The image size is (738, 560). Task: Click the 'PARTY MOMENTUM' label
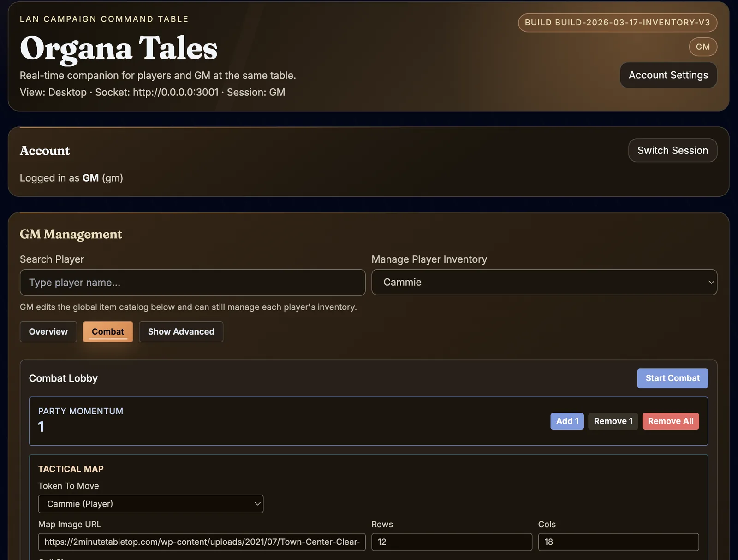(x=81, y=411)
